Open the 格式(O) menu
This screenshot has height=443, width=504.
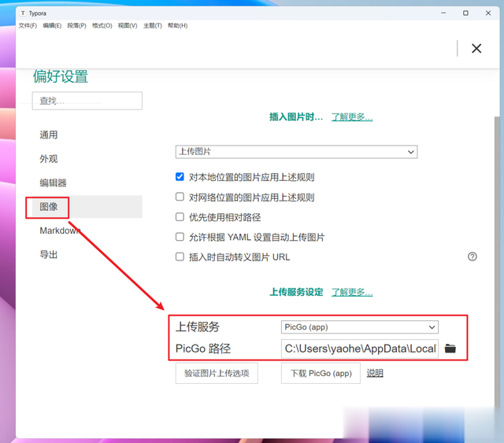pyautogui.click(x=102, y=26)
